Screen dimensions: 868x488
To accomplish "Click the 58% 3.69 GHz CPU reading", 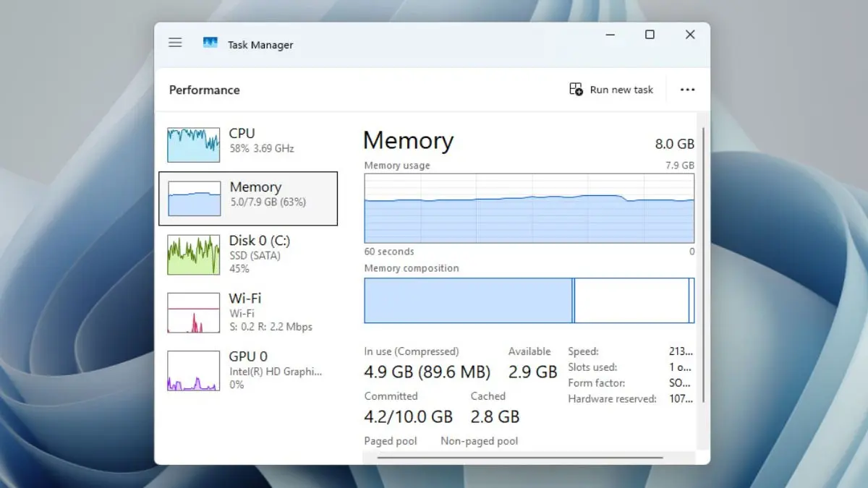I will point(262,148).
